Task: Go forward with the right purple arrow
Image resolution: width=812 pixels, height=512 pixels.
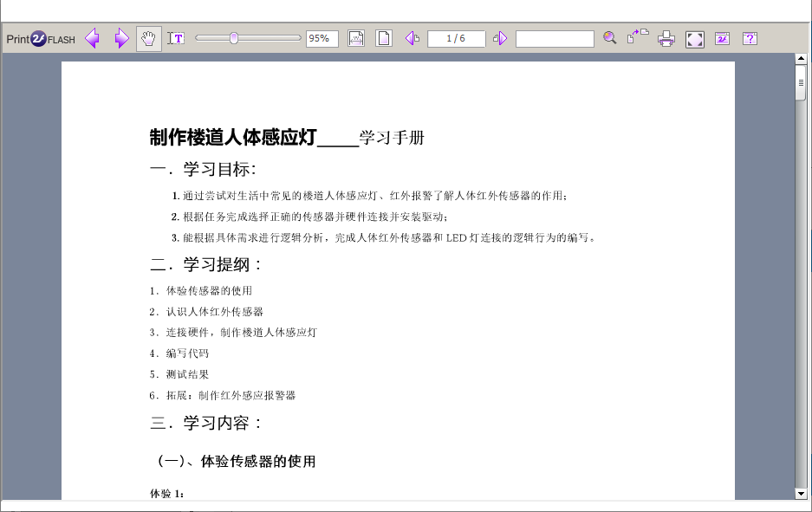Action: point(121,39)
